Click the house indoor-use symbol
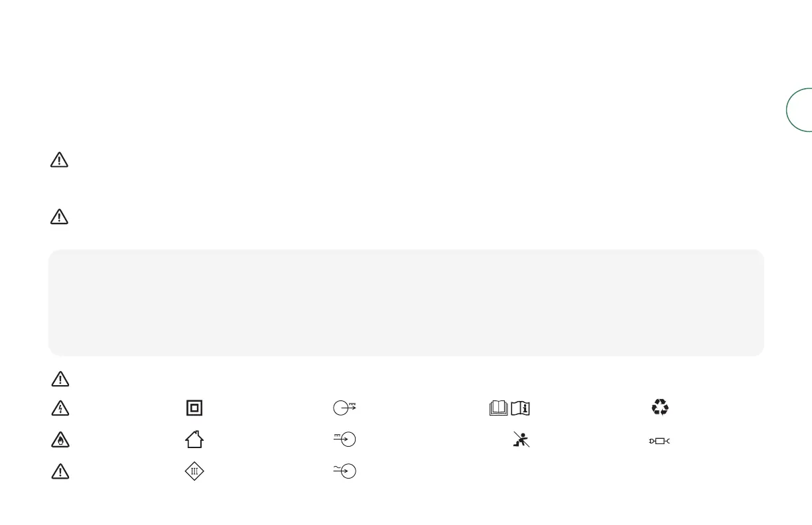Image resolution: width=812 pixels, height=525 pixels. click(194, 439)
